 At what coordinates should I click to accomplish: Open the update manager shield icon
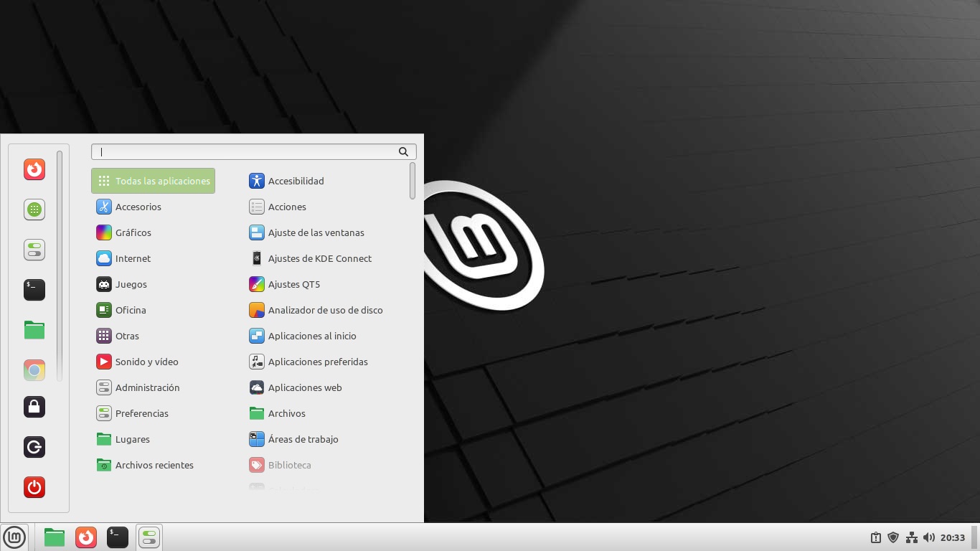894,537
